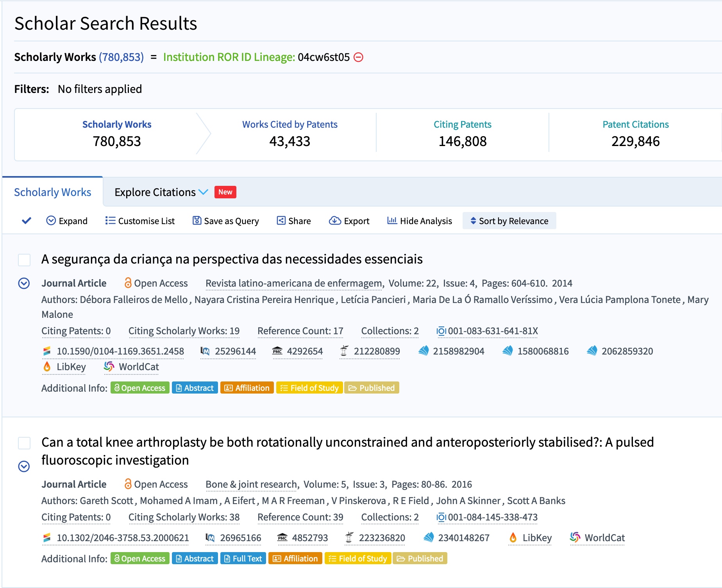Open the Sort by Relevance dropdown

[x=509, y=221]
